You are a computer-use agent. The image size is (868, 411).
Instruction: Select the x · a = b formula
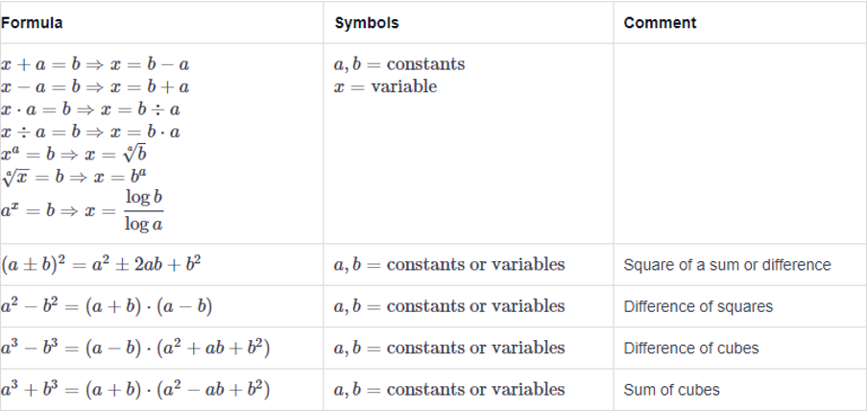[x=91, y=109]
